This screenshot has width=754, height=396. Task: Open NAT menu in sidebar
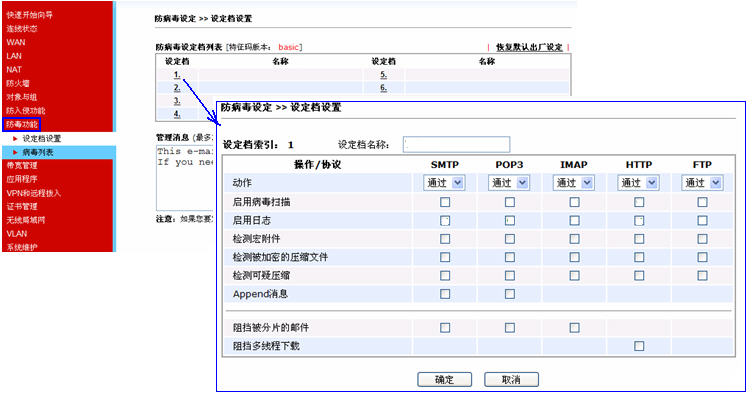tap(14, 70)
